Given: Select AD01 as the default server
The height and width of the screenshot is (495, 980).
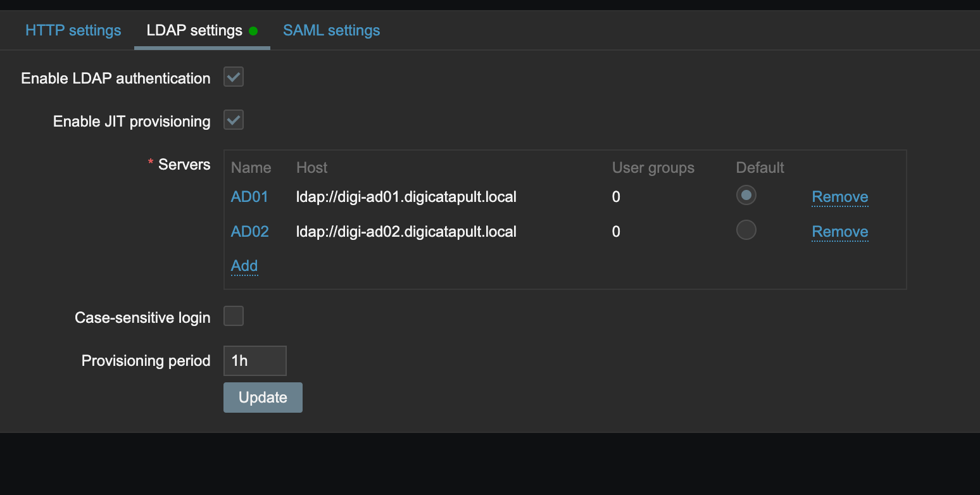Looking at the screenshot, I should tap(746, 196).
